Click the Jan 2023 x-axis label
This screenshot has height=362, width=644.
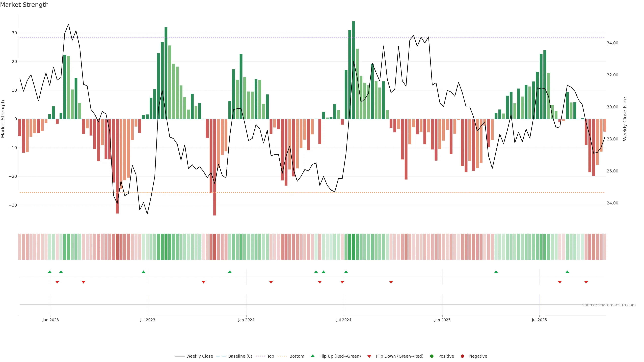tap(50, 320)
